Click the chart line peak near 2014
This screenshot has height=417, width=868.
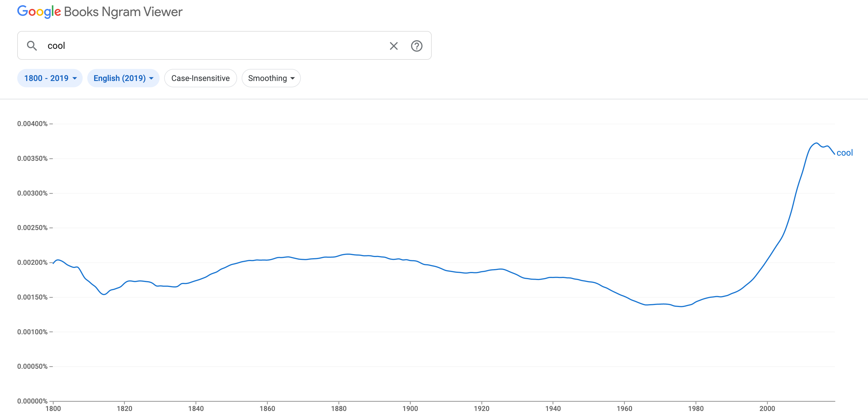pyautogui.click(x=816, y=143)
